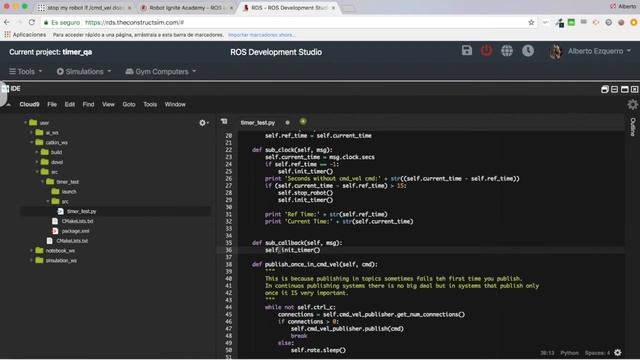Expand the notebook_ws folder

pos(31,250)
